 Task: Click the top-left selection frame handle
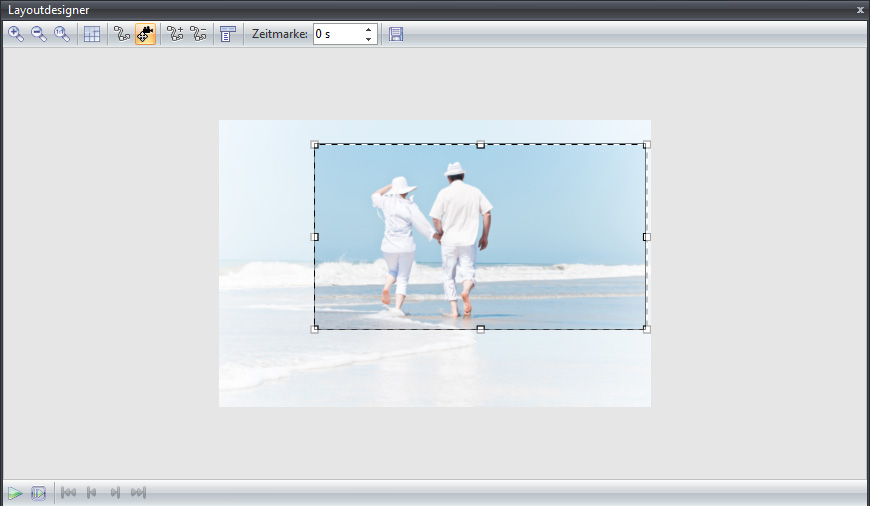[x=315, y=145]
